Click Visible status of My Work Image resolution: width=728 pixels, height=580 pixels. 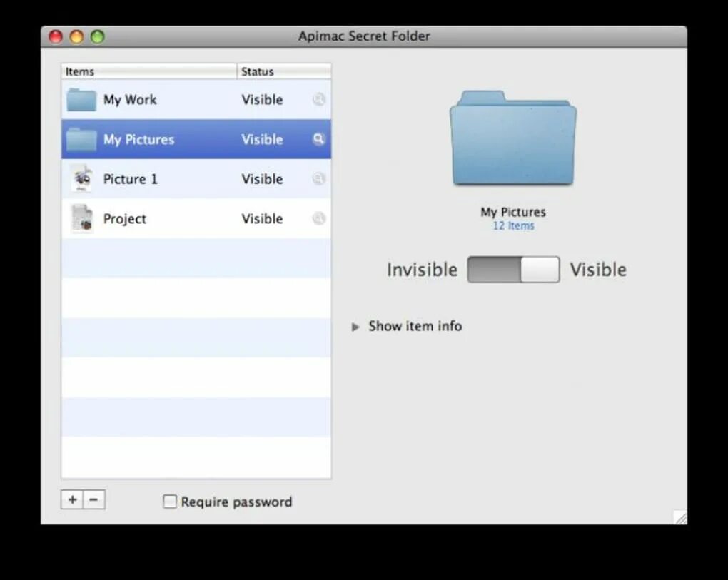[263, 100]
